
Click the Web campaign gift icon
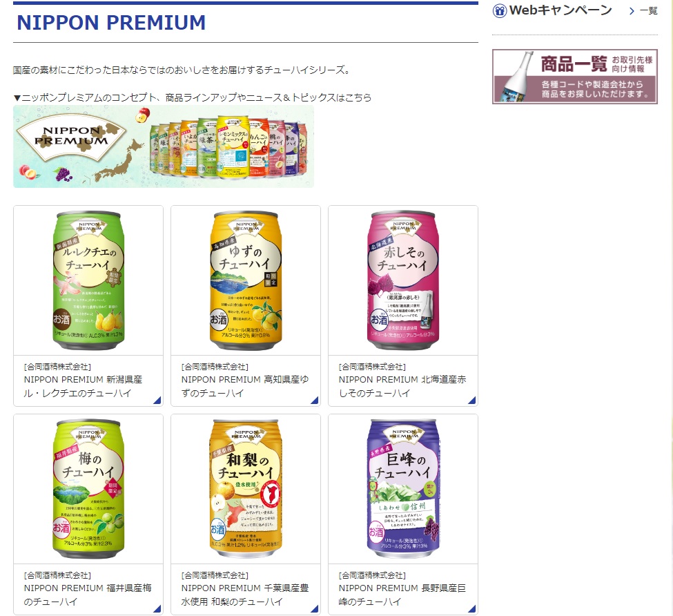[500, 11]
